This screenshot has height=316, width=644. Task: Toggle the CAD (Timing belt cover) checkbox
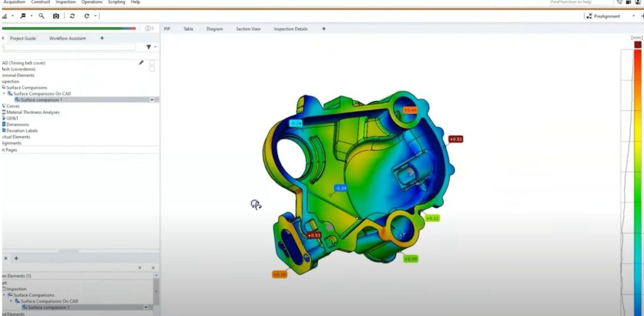(152, 63)
